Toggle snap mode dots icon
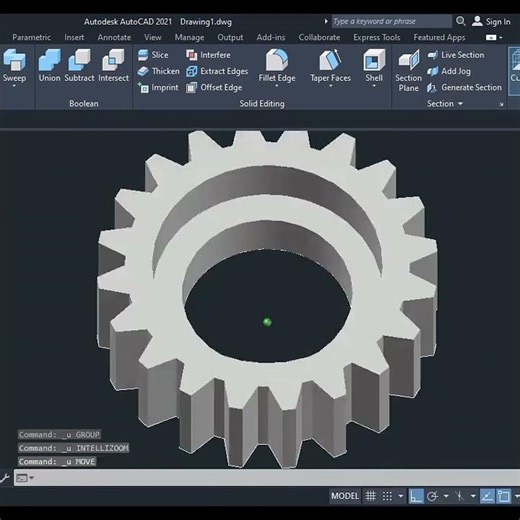 tap(387, 496)
